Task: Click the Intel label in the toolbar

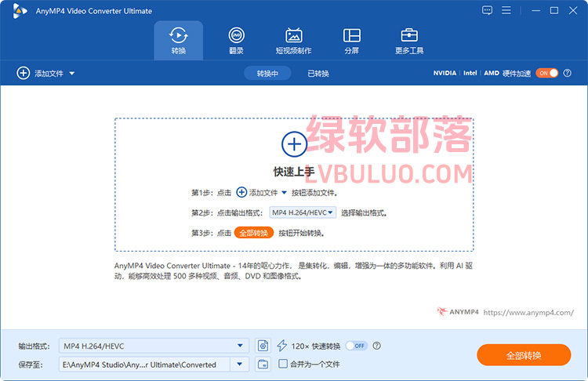Action: pyautogui.click(x=470, y=73)
